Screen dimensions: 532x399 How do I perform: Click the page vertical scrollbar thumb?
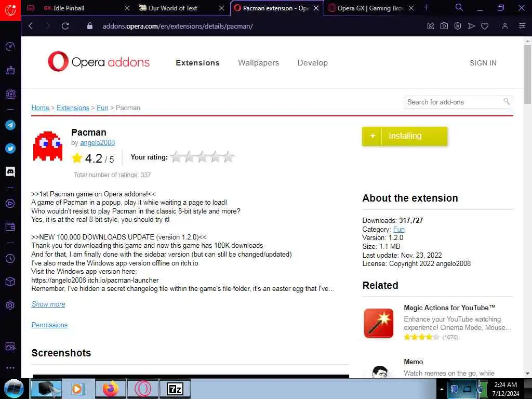[527, 74]
